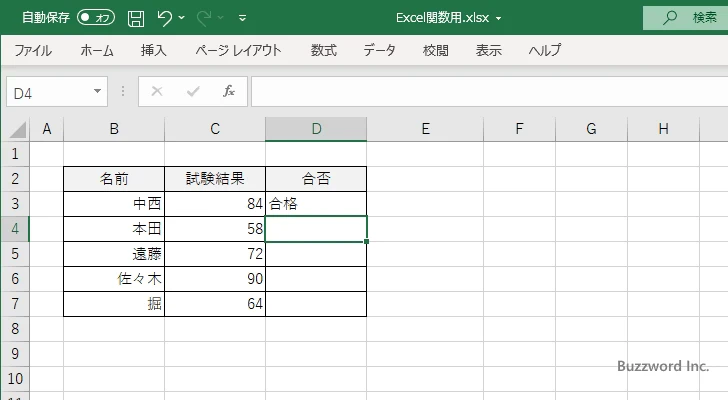Switch to the 挿入 tab
The width and height of the screenshot is (728, 400).
click(x=154, y=50)
